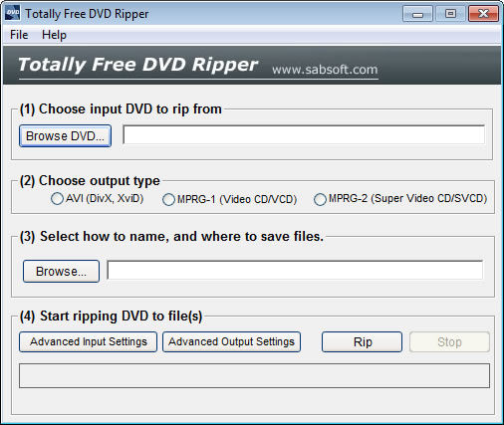This screenshot has width=504, height=425.
Task: Open Advanced Output Settings
Action: (x=231, y=341)
